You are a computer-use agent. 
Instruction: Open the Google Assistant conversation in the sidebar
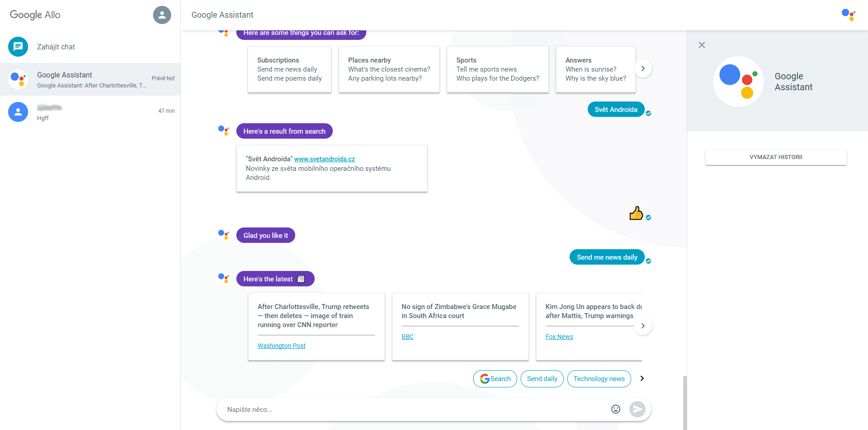pyautogui.click(x=90, y=79)
